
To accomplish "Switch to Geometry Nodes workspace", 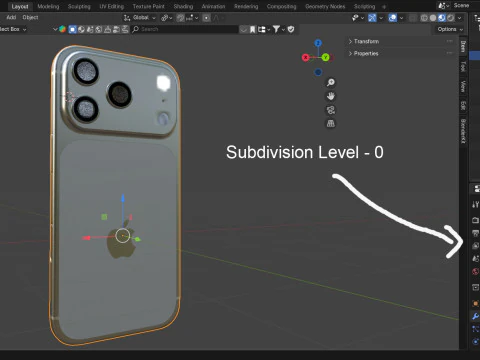I will [x=325, y=6].
